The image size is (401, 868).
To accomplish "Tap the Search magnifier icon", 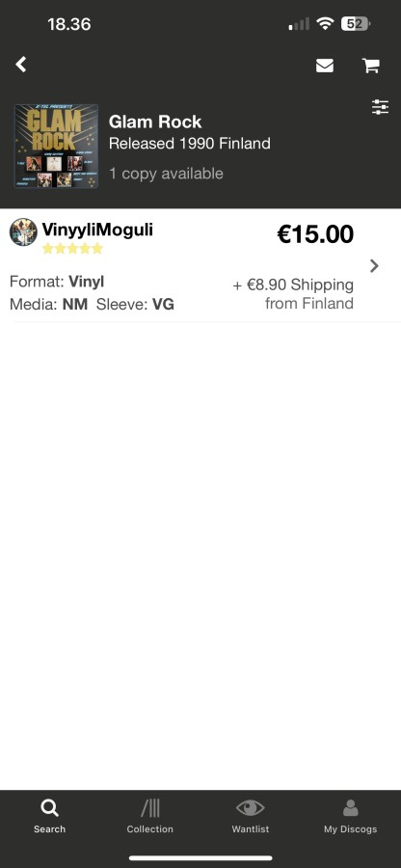I will point(49,809).
